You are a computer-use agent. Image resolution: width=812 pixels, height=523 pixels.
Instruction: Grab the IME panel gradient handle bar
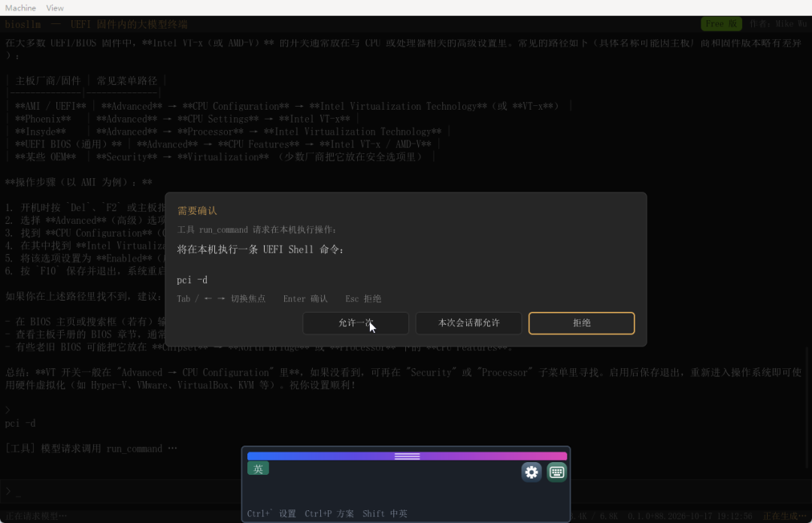407,456
